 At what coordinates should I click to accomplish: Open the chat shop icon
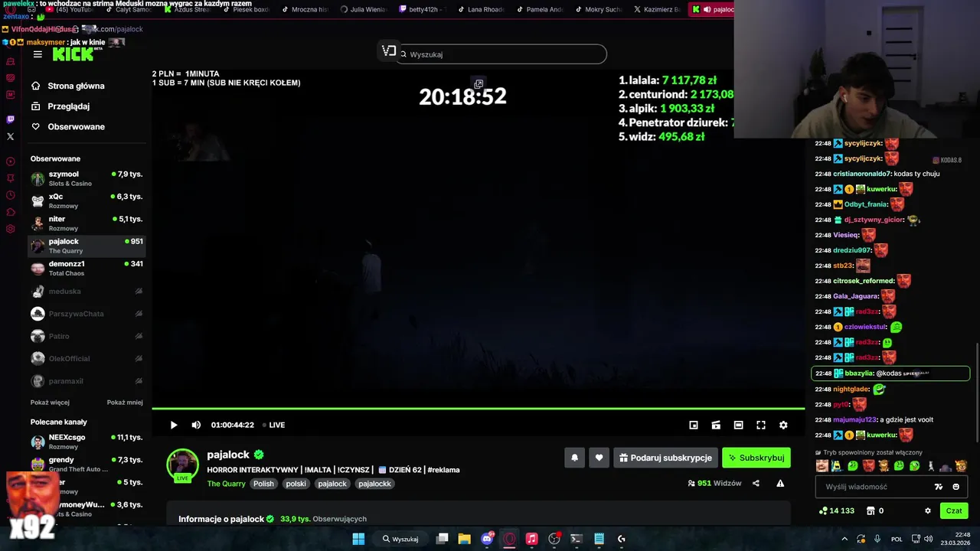871,510
